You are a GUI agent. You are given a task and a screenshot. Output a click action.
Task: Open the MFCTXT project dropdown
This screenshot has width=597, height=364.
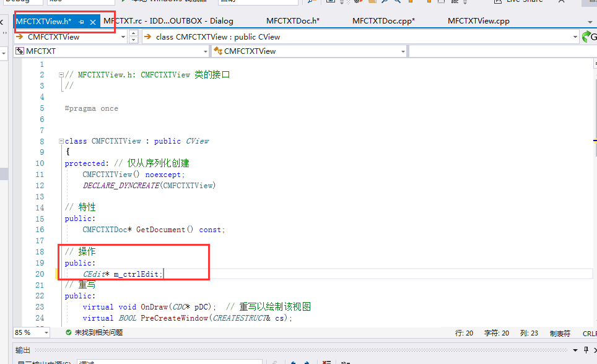coord(205,51)
